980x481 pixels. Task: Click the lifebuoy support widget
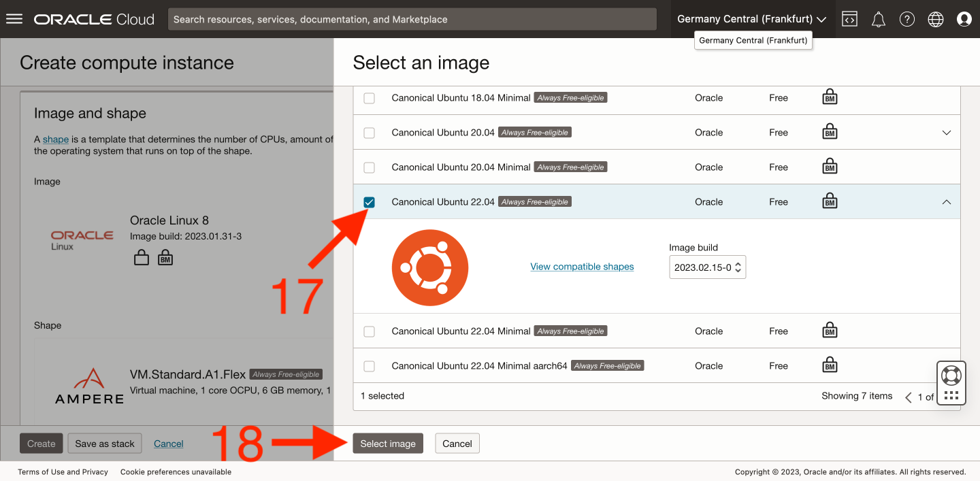(x=951, y=376)
